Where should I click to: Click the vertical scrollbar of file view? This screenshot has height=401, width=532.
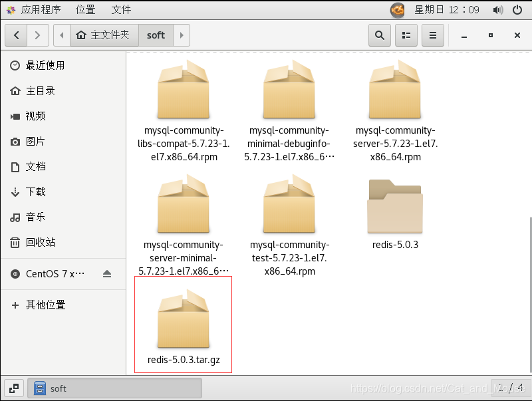[530, 295]
